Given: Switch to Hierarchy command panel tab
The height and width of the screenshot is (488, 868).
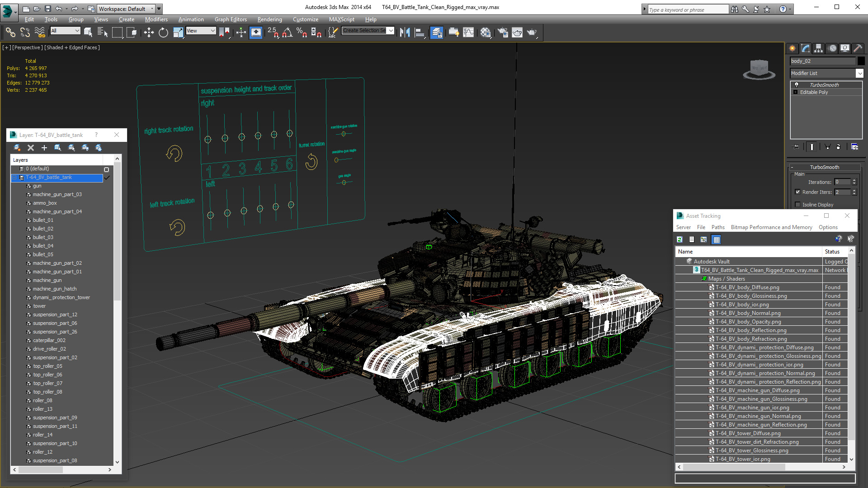Looking at the screenshot, I should [819, 48].
